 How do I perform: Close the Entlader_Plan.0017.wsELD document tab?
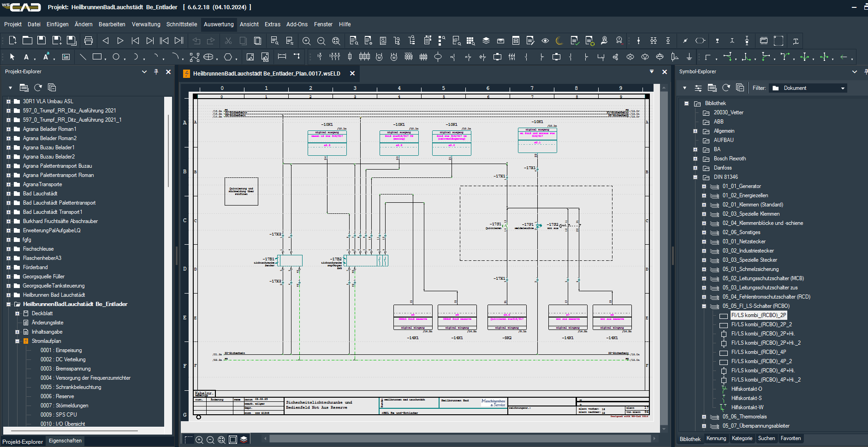352,74
